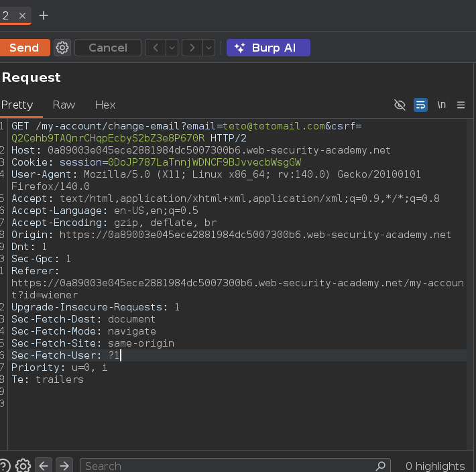This screenshot has width=476, height=472.
Task: Go to next request in history
Action: coord(192,48)
